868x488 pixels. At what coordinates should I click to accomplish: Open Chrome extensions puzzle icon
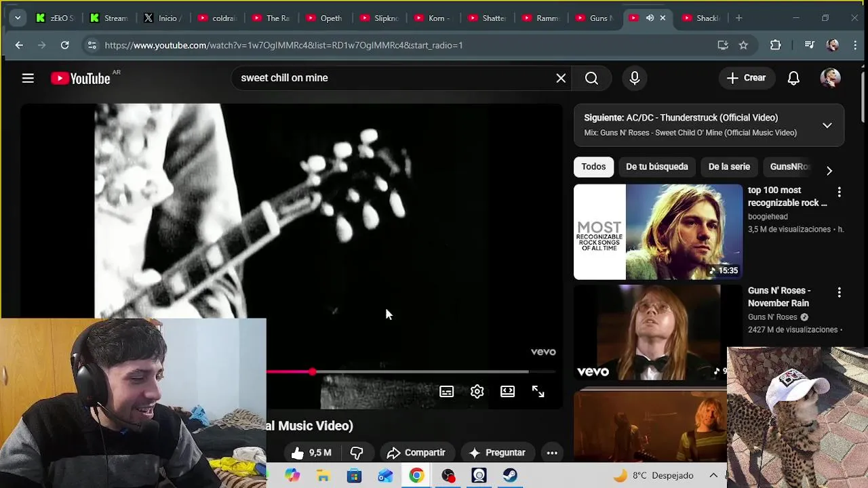pos(775,45)
